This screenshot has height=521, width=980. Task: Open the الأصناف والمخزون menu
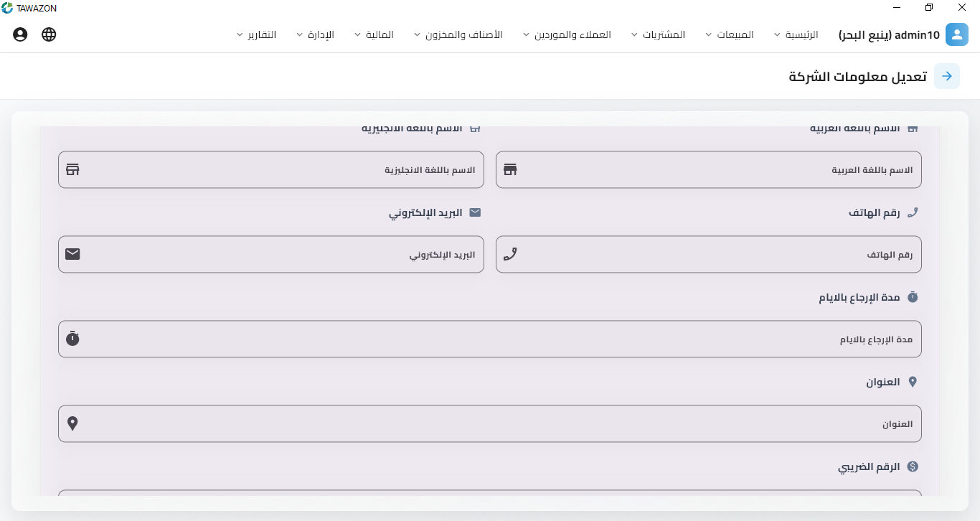(458, 34)
